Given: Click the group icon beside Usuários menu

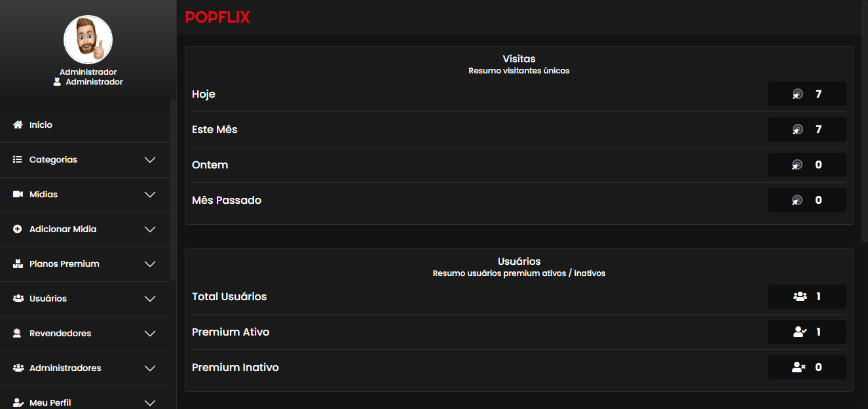Looking at the screenshot, I should [x=18, y=299].
